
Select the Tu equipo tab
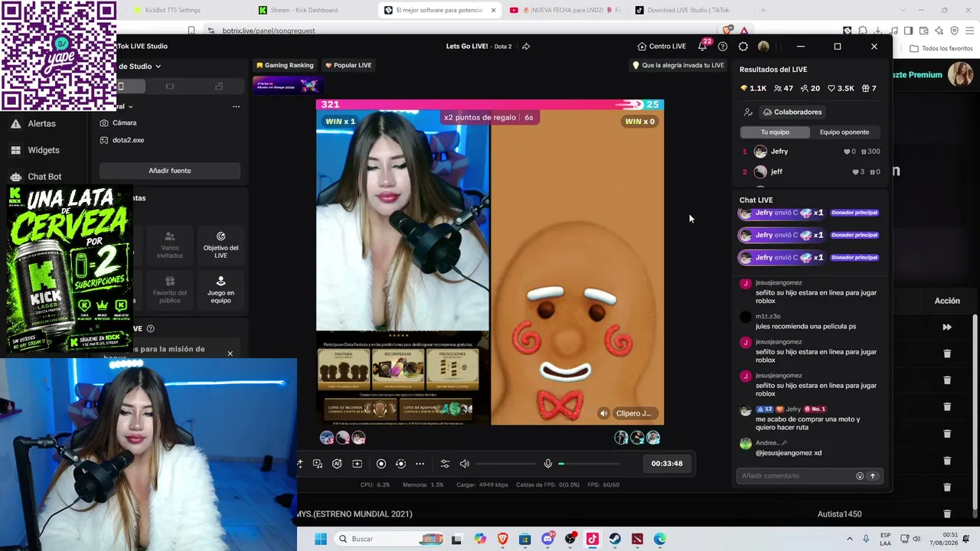tap(775, 132)
